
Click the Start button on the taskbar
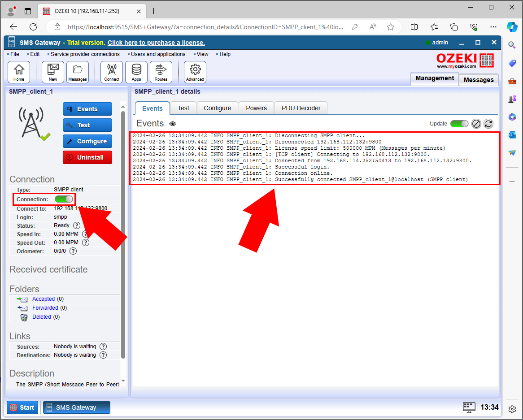pyautogui.click(x=22, y=407)
